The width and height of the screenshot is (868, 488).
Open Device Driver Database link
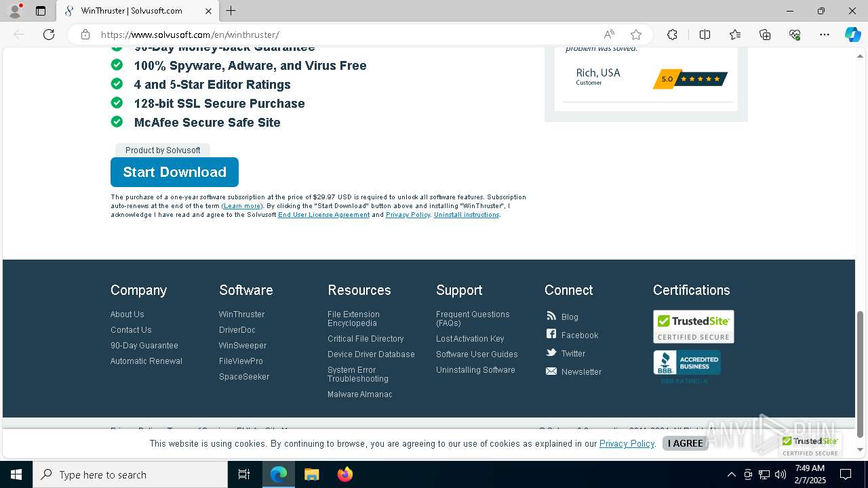371,354
